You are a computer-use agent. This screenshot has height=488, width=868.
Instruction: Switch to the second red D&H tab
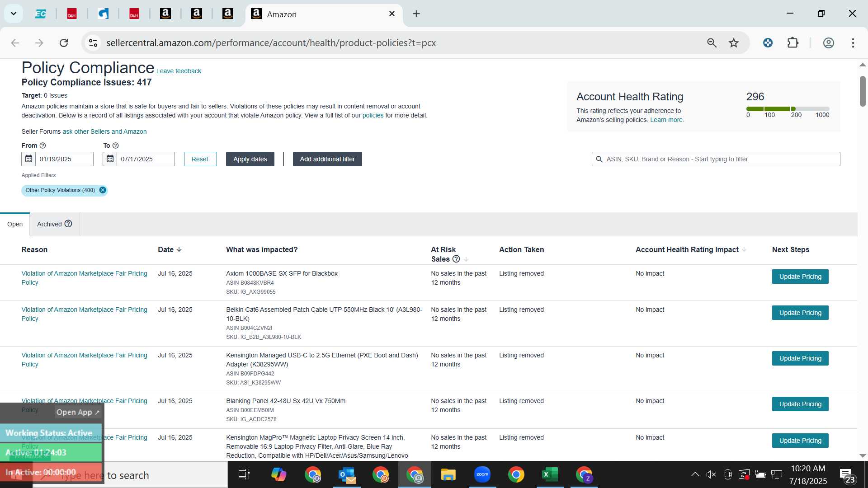134,14
